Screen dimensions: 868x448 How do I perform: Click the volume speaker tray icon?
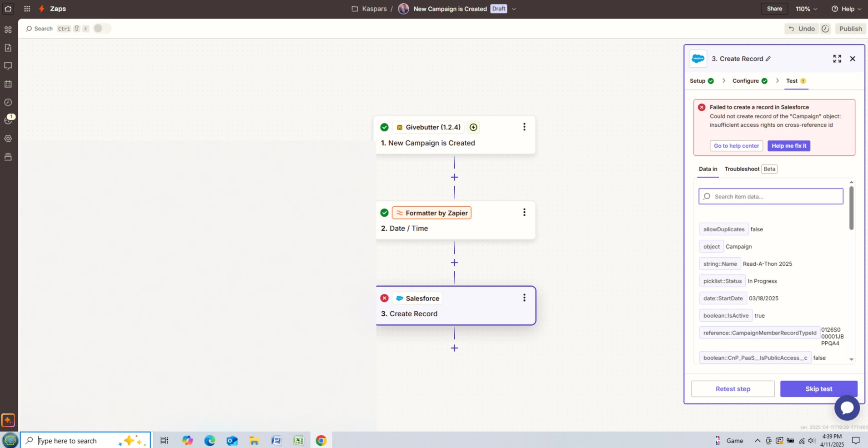[812, 441]
